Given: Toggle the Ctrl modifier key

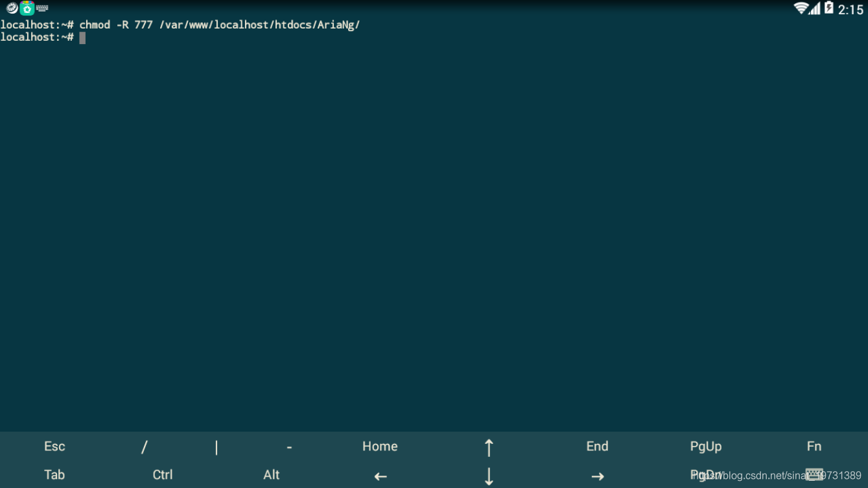Looking at the screenshot, I should tap(163, 474).
